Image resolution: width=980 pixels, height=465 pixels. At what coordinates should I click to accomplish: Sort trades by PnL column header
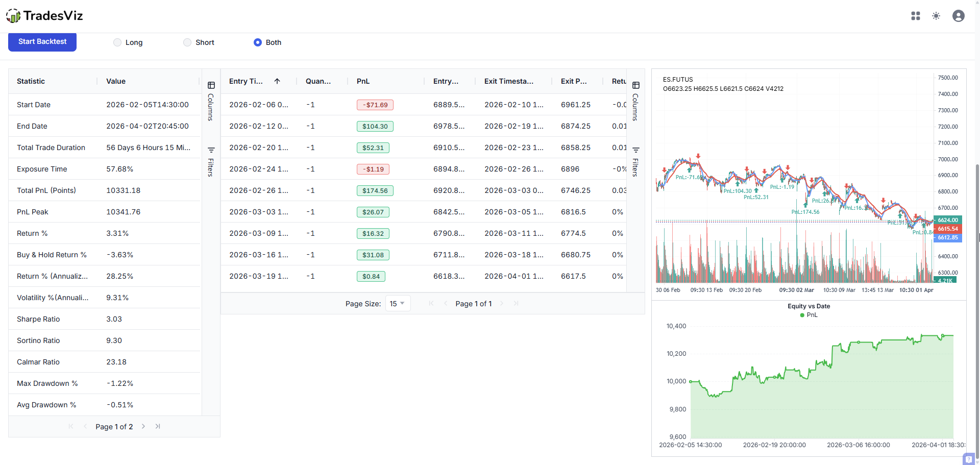[x=363, y=81]
